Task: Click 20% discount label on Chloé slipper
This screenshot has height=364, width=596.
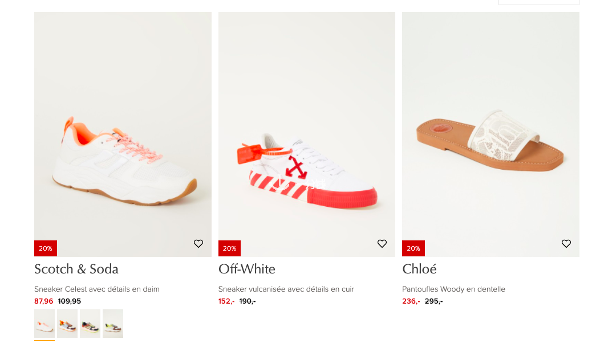Action: [x=413, y=248]
